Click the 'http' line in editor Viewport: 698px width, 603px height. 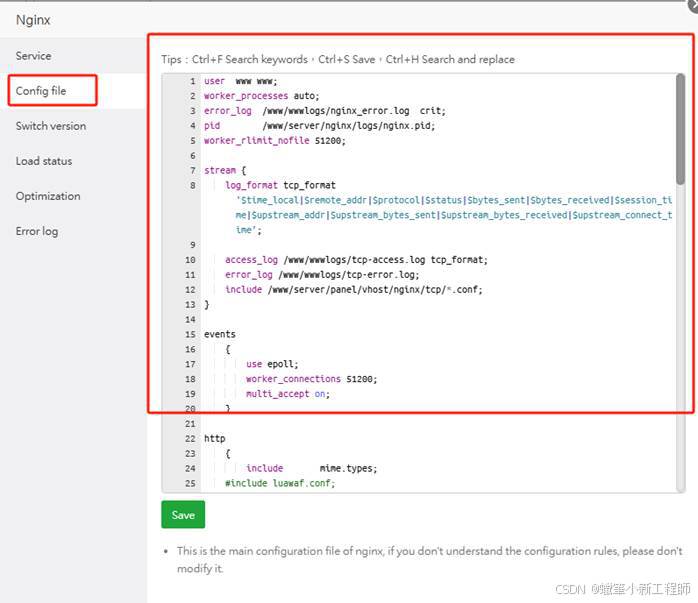click(214, 438)
